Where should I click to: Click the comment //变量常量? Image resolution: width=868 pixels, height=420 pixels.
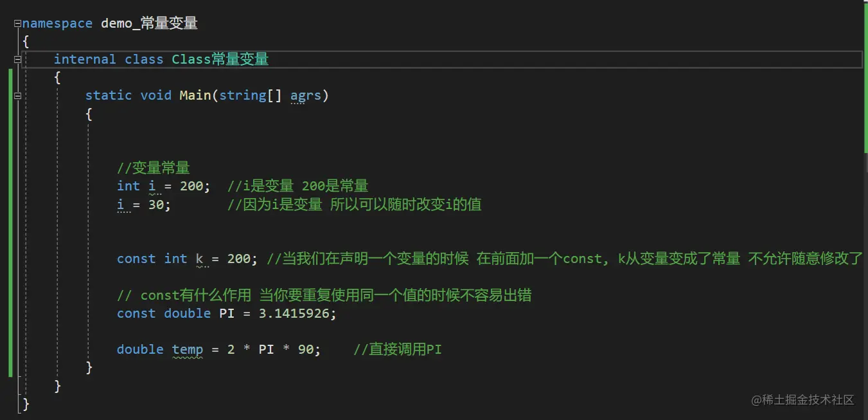(154, 167)
